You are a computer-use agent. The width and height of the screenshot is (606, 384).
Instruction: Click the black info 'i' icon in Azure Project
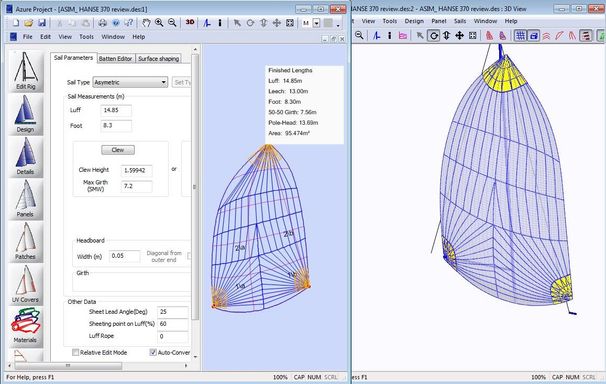(220, 23)
